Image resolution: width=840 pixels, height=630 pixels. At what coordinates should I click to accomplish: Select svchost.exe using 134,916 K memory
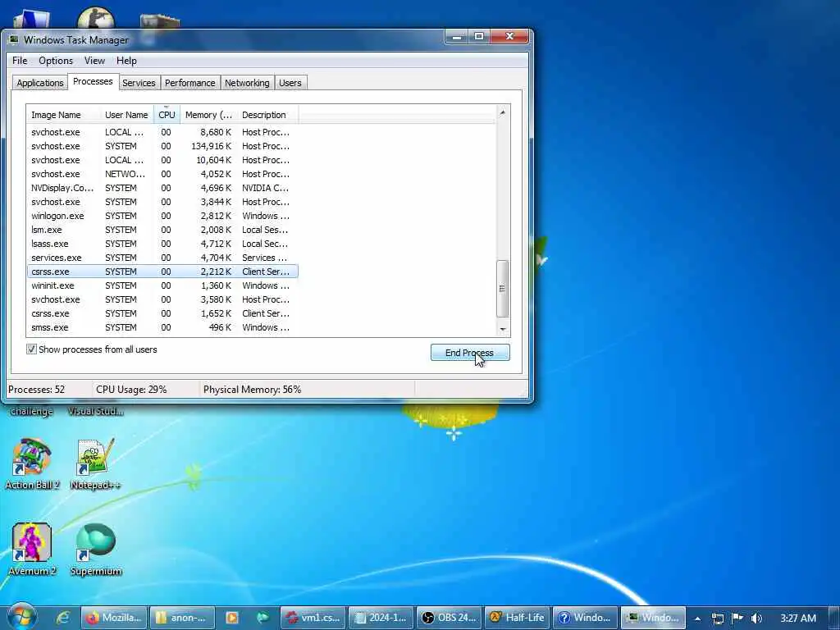[x=162, y=146]
